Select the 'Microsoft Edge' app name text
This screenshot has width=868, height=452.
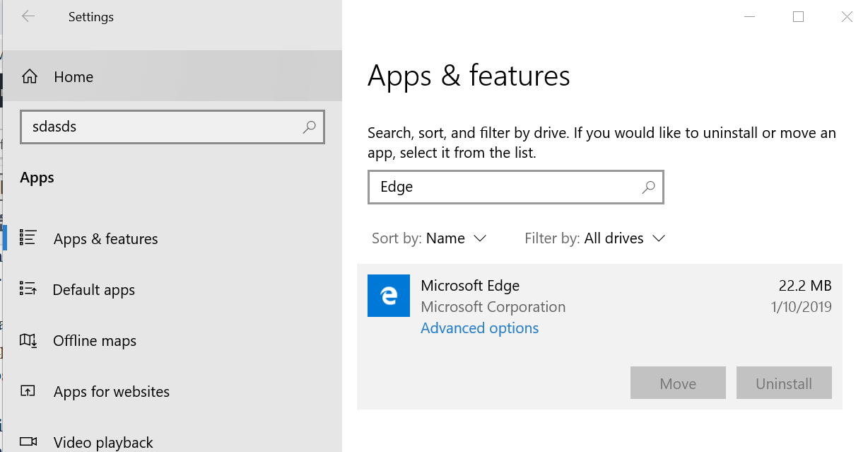coord(470,286)
